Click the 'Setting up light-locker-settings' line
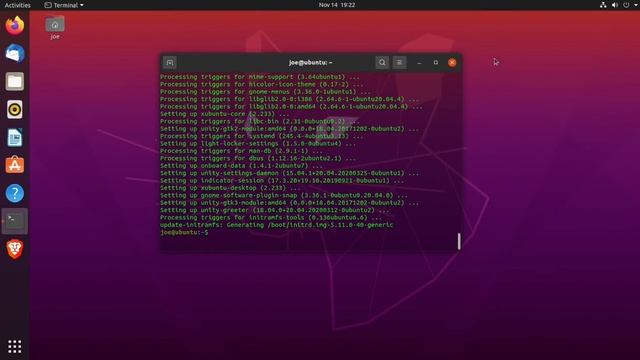The width and height of the screenshot is (640, 360). pos(258,144)
